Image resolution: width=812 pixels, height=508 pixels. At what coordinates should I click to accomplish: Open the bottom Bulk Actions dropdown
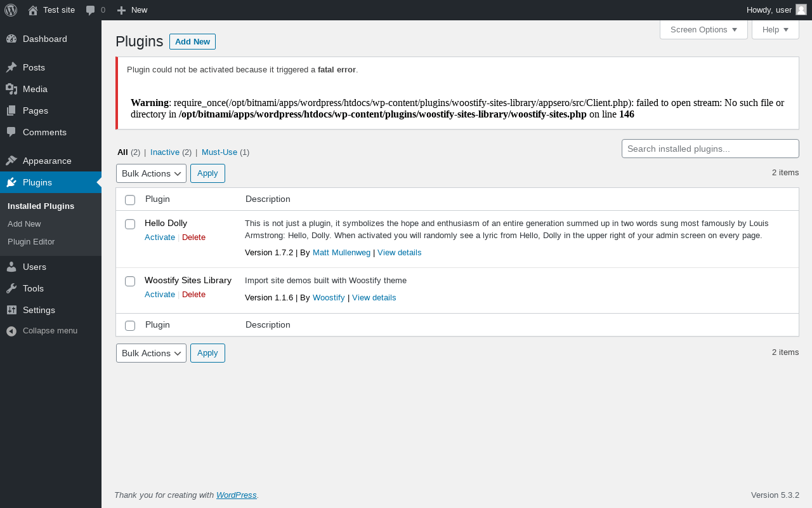[151, 353]
